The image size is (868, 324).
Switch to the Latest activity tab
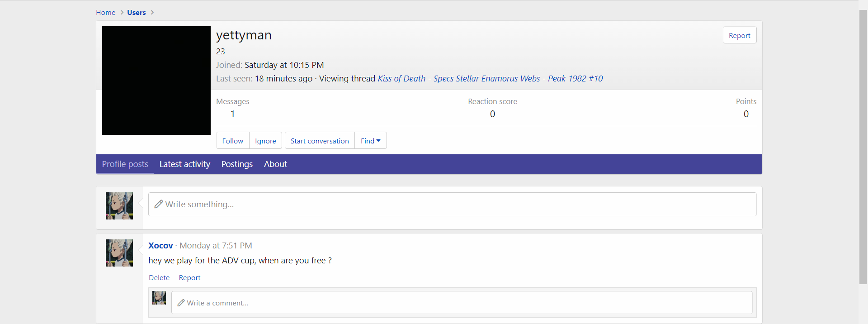pos(184,164)
